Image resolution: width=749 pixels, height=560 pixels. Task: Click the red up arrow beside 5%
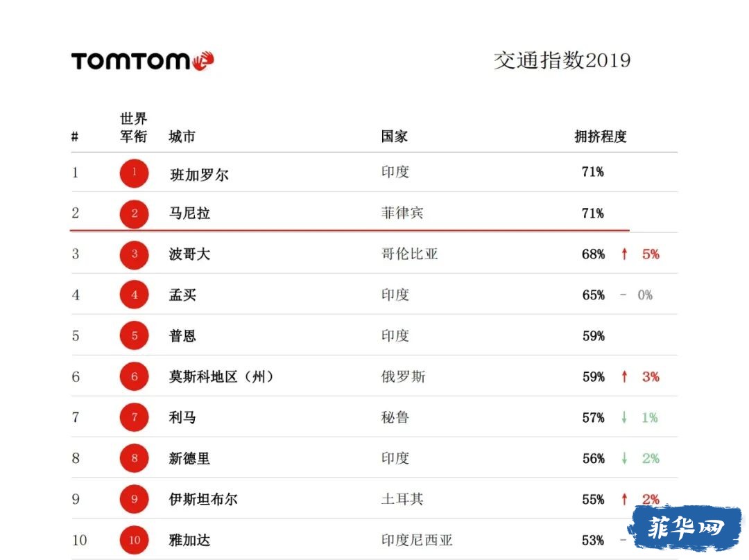click(x=624, y=254)
